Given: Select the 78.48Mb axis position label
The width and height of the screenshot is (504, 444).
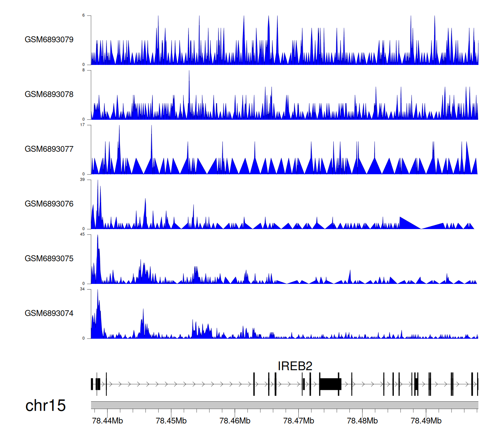Looking at the screenshot, I should click(x=362, y=421).
